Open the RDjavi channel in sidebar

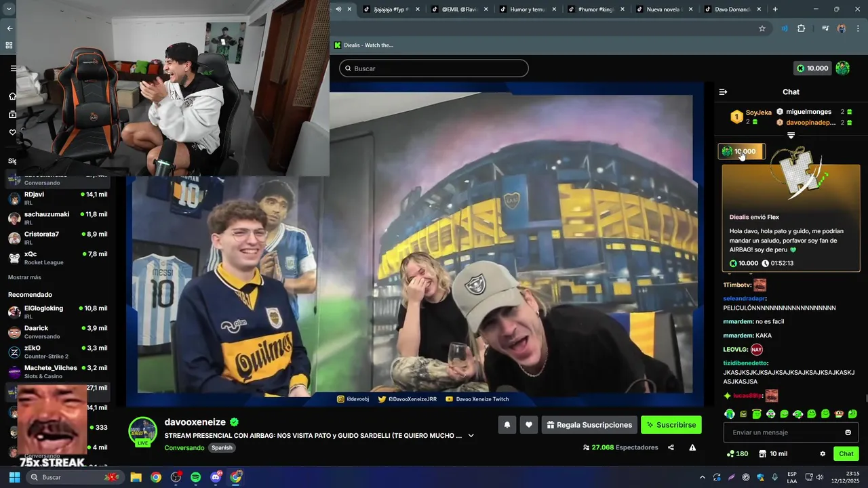click(x=58, y=198)
